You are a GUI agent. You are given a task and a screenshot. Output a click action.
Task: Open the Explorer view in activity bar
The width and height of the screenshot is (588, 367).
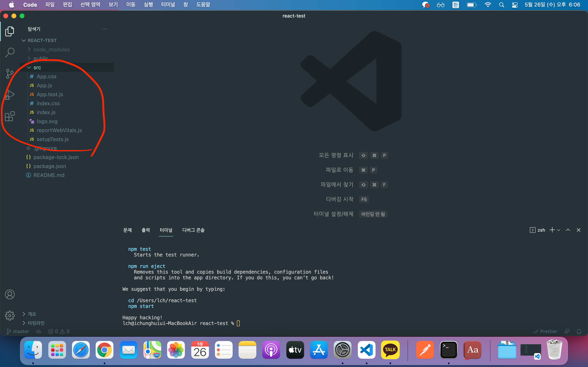10,31
